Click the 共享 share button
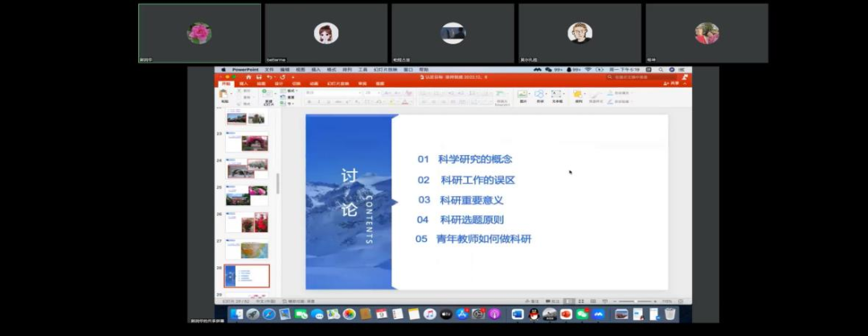The image size is (868, 336). 669,84
